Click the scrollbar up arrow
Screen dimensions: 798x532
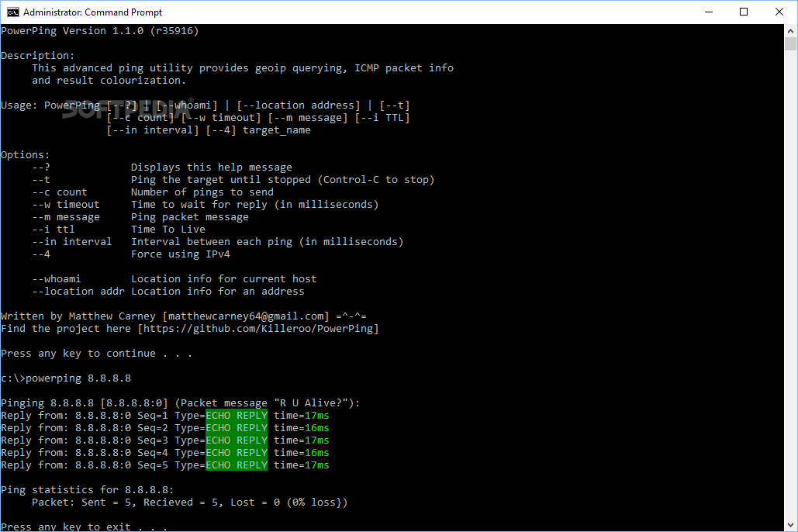[790, 30]
